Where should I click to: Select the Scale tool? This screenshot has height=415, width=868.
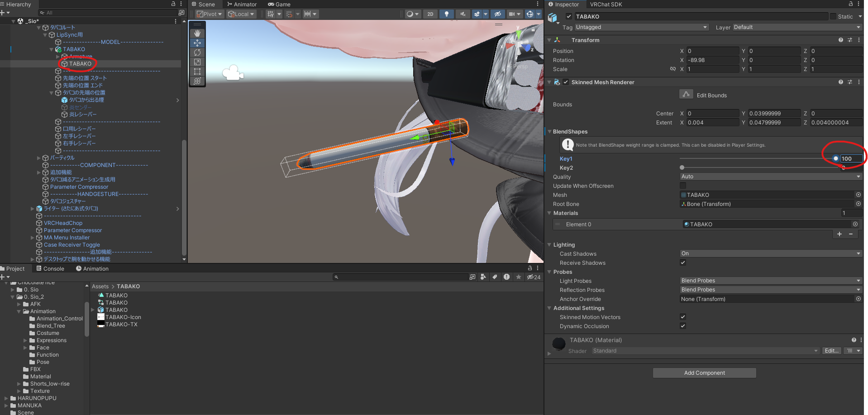tap(197, 62)
